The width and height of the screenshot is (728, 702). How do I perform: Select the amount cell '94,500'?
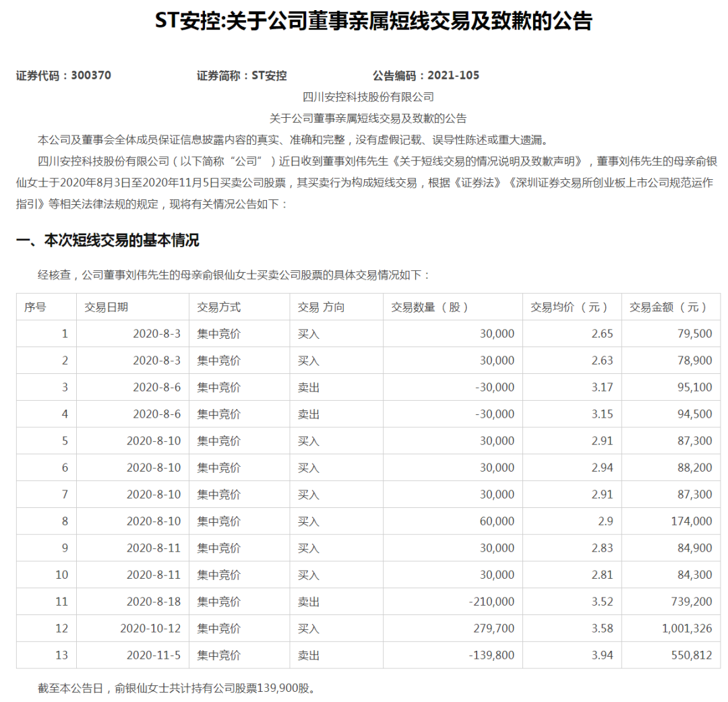coord(694,414)
